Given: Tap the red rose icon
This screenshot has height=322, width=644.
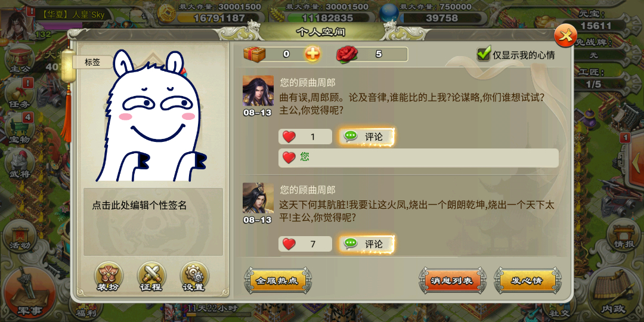Looking at the screenshot, I should click(347, 54).
